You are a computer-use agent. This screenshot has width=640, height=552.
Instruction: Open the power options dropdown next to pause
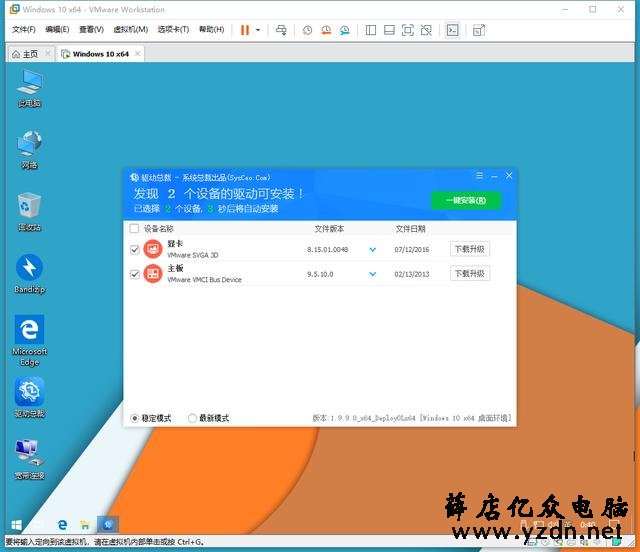258,30
